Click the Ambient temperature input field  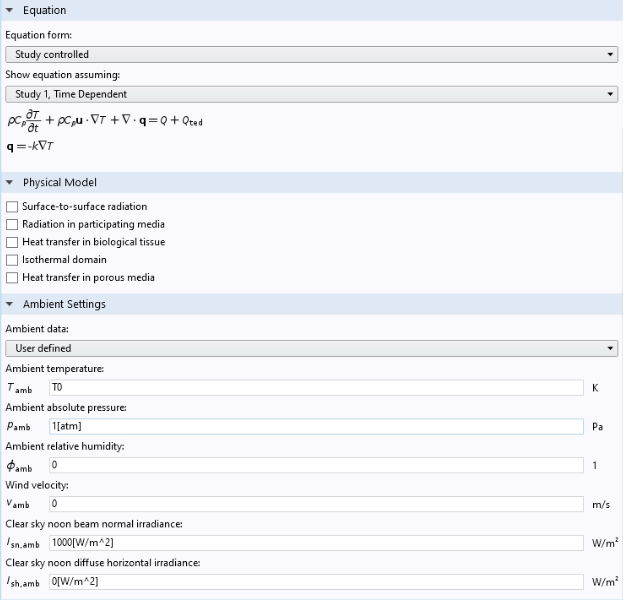[x=315, y=387]
